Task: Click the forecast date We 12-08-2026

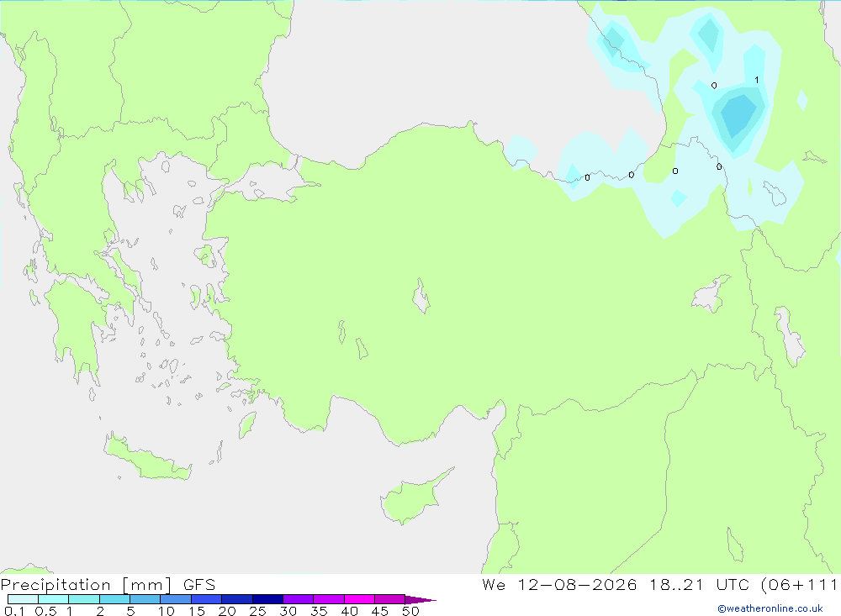Action: click(559, 584)
